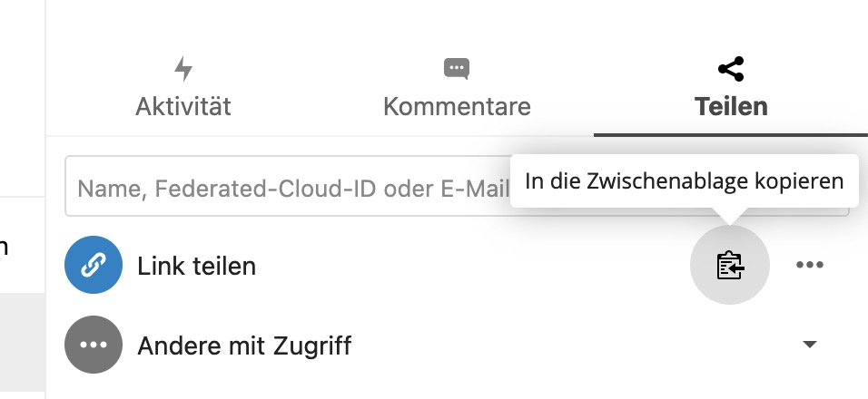This screenshot has width=868, height=399.
Task: Click empty space right of Link teilen label
Action: 454,266
